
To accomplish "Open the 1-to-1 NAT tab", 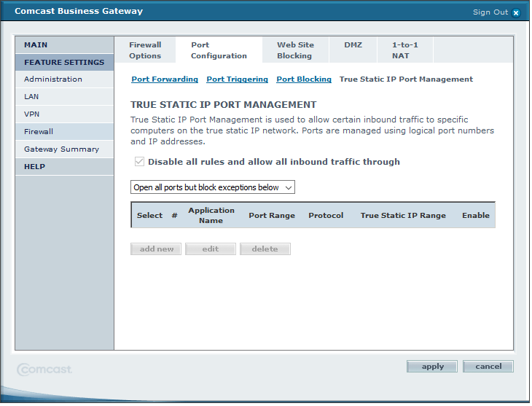I will coord(407,50).
